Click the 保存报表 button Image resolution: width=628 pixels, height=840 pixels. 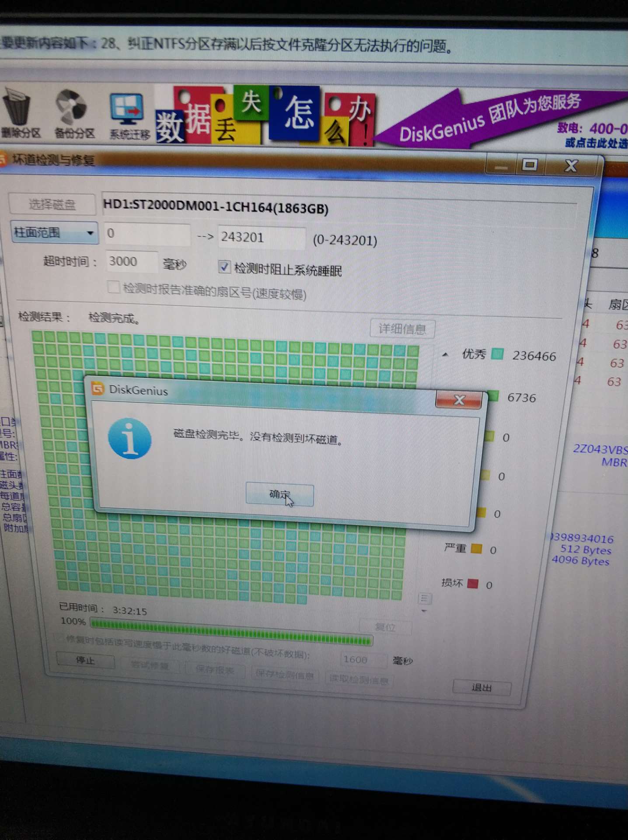[215, 670]
